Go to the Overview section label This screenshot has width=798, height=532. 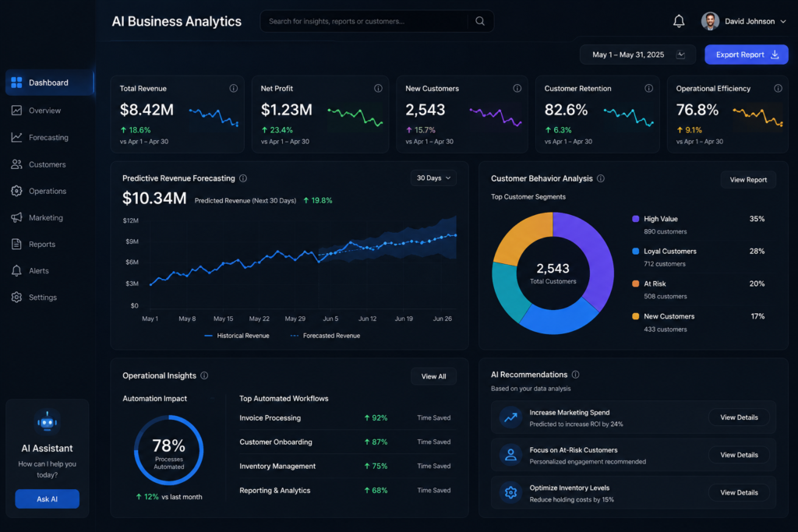pos(44,111)
